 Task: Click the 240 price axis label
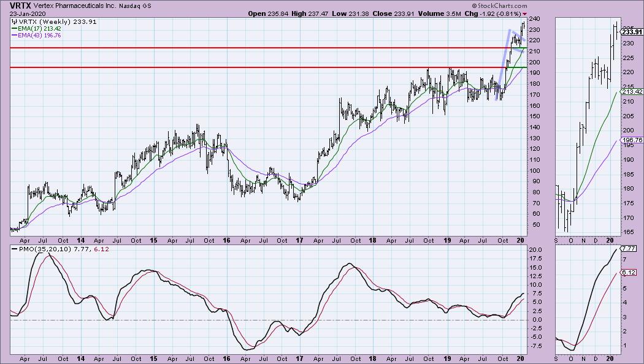pyautogui.click(x=534, y=19)
